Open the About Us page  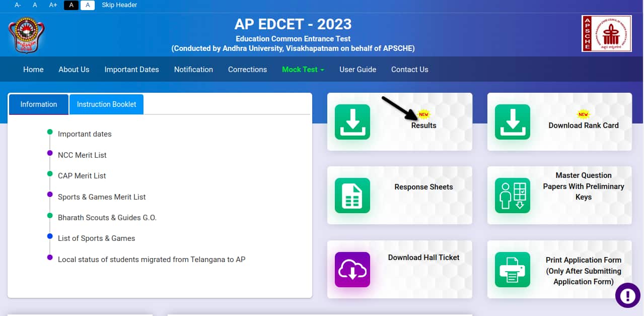click(x=74, y=70)
